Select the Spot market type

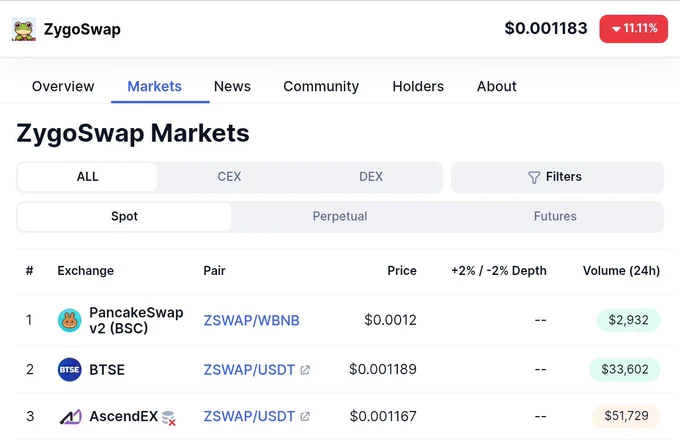pyautogui.click(x=124, y=216)
